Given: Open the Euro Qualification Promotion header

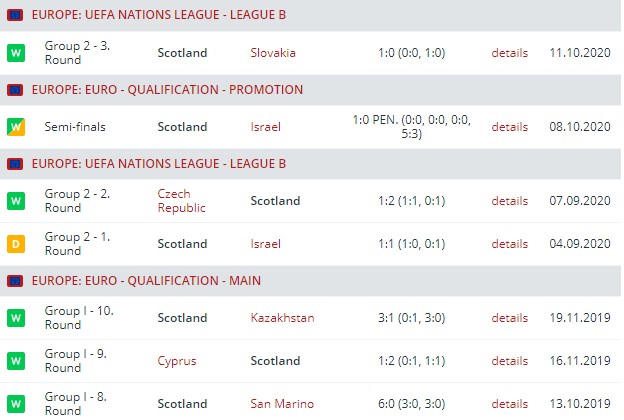Looking at the screenshot, I should [167, 90].
